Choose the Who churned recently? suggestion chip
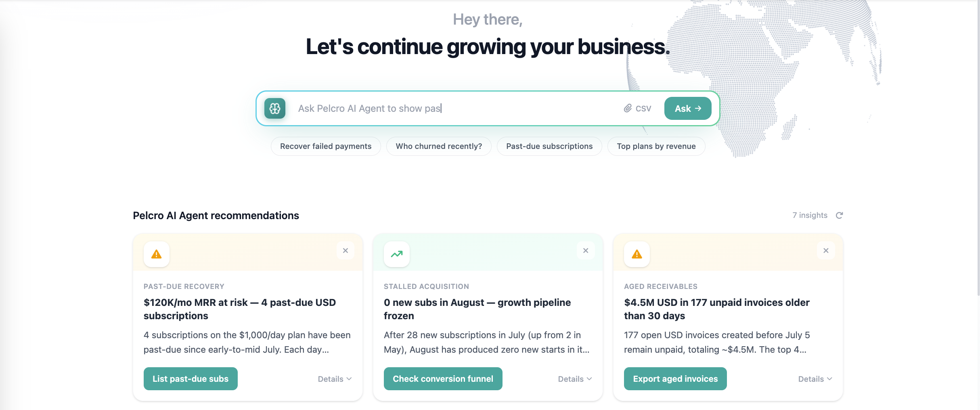 coord(439,146)
